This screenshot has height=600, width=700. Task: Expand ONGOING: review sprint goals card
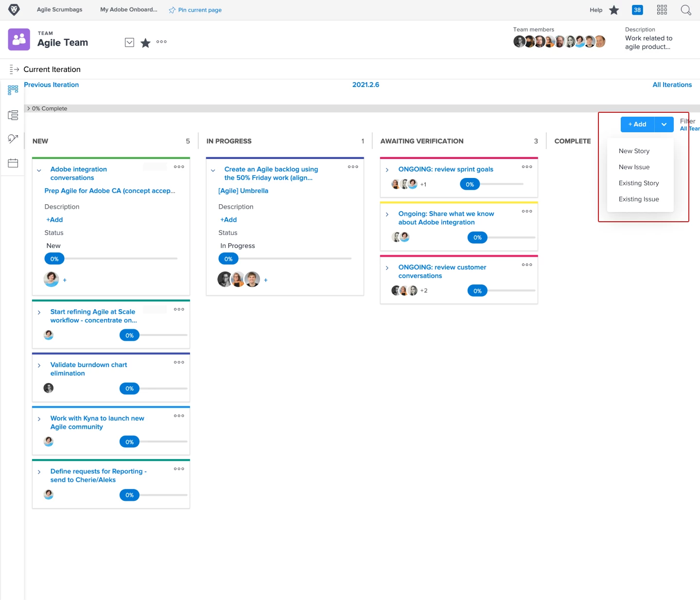(387, 170)
